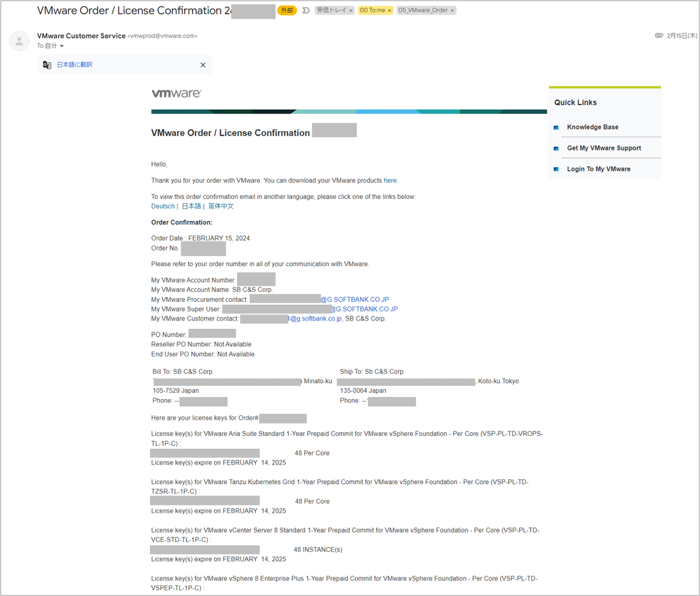Image resolution: width=700 pixels, height=596 pixels.
Task: Click 'Order Date : FEBRUARY 15, 2024' text
Action: (201, 238)
